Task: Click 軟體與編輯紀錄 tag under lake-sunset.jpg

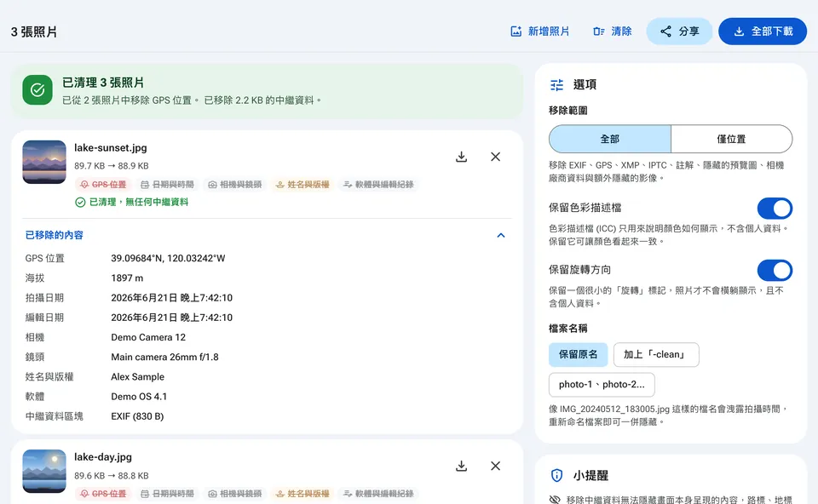Action: pos(378,185)
